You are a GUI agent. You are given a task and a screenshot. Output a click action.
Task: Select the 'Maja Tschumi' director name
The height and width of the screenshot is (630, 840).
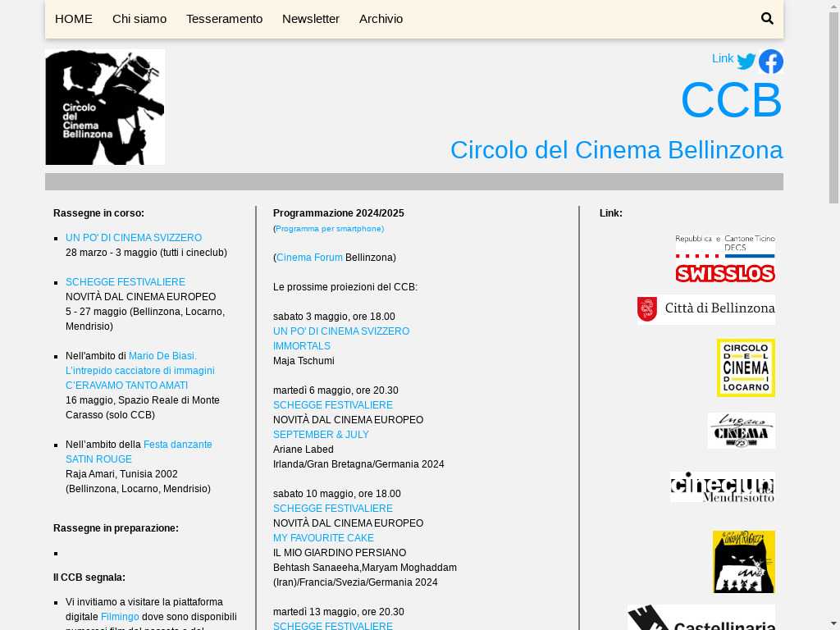(304, 361)
